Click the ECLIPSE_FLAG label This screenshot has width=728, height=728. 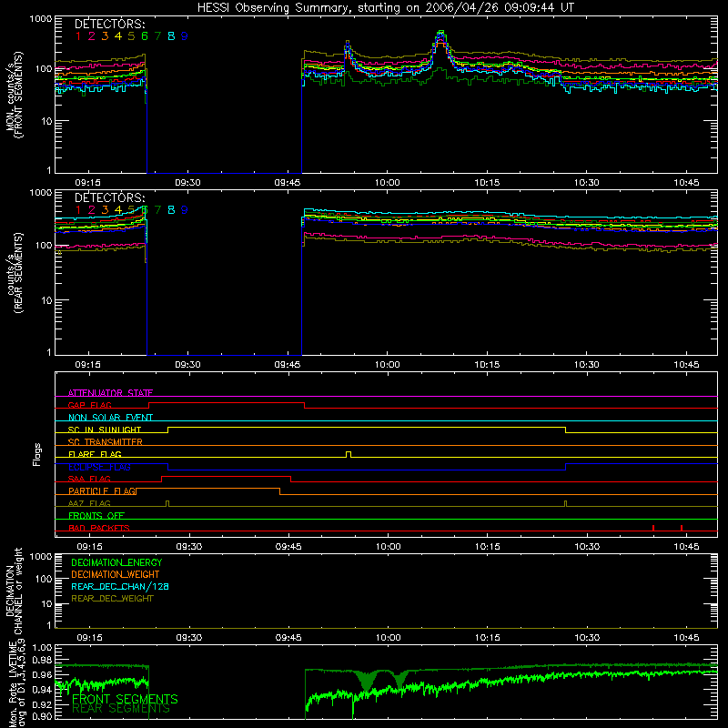point(99,467)
